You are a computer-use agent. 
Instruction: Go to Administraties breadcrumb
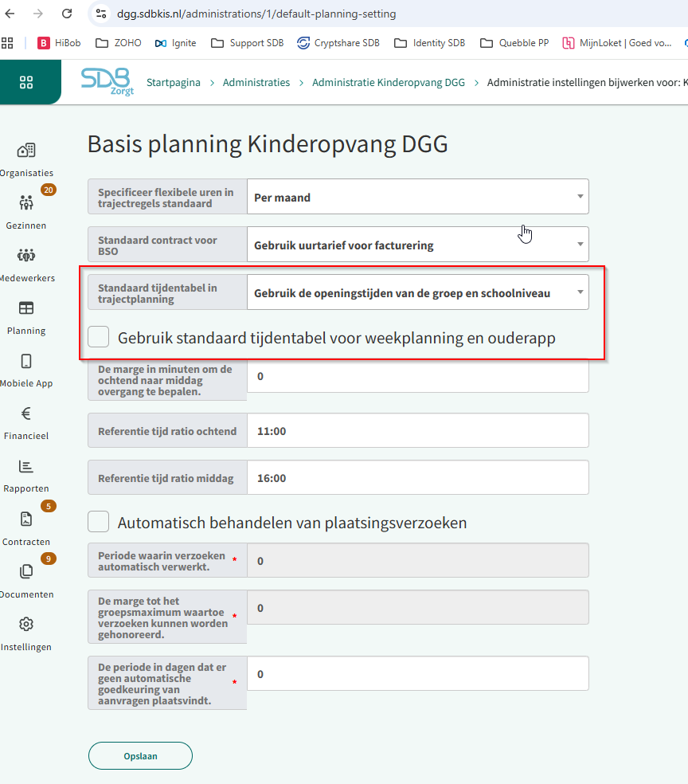click(256, 83)
